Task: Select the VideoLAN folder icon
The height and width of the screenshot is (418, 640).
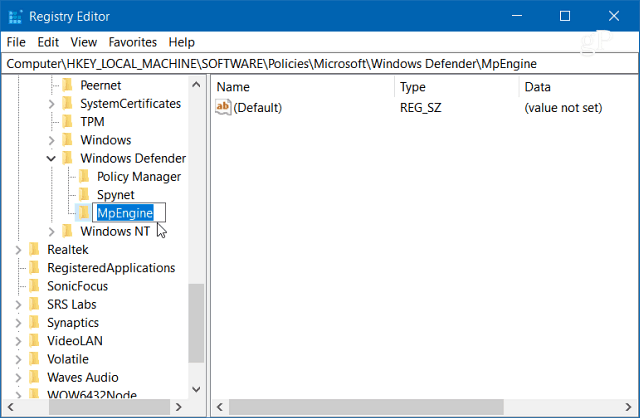Action: (34, 340)
